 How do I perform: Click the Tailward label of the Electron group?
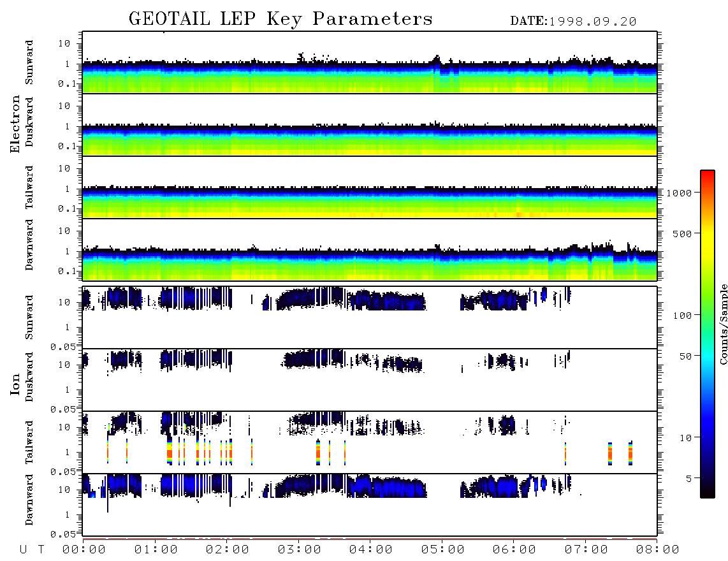29,187
